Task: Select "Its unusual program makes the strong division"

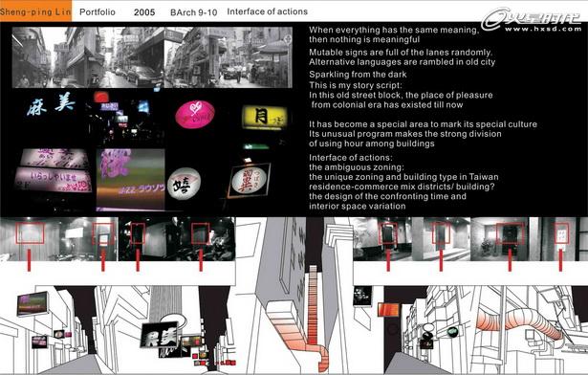Action: 405,134
